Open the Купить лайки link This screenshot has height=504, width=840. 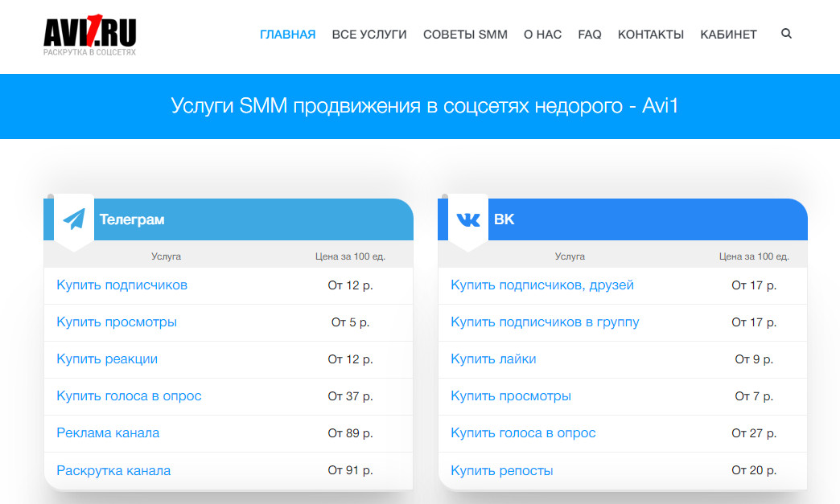pos(493,359)
